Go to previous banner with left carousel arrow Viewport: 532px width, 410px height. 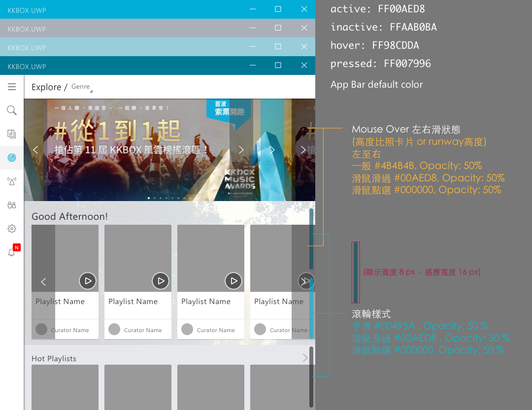click(x=35, y=150)
